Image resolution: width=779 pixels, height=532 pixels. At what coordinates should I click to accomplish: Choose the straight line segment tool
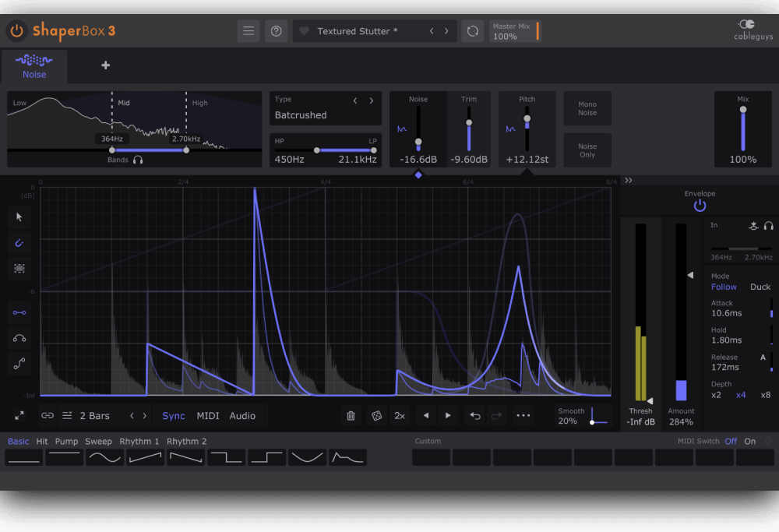coord(19,312)
